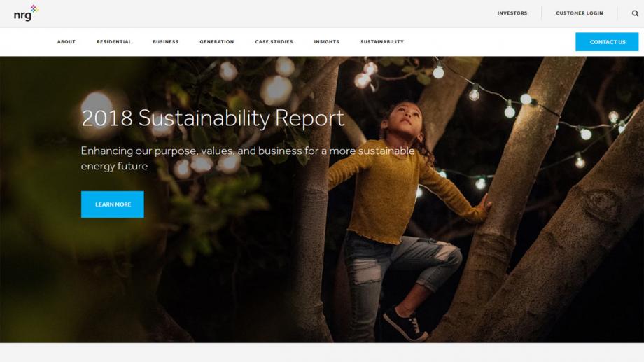Select Residential in the navigation bar

click(114, 42)
